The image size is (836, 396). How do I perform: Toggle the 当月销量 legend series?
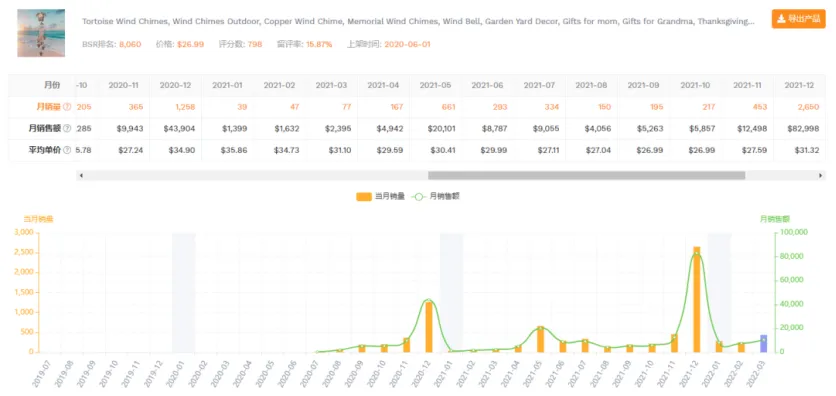pos(381,196)
